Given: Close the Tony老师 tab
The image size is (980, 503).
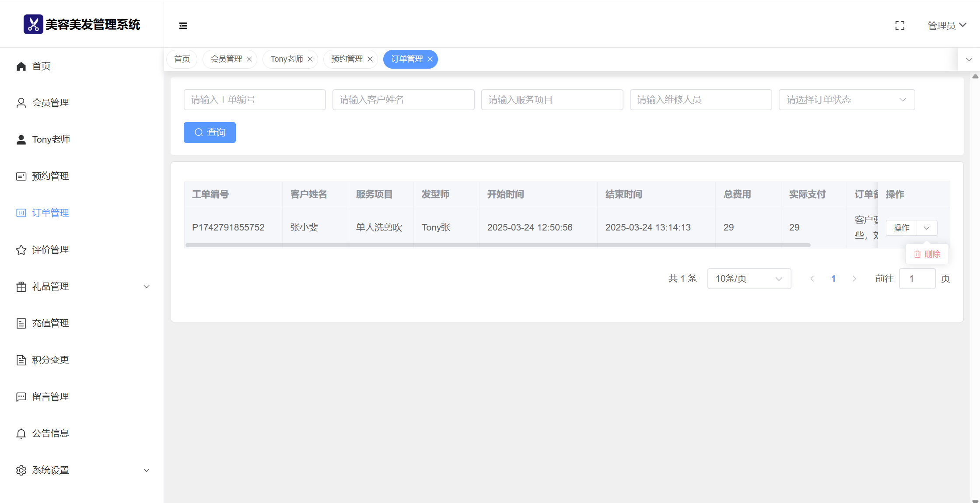Looking at the screenshot, I should click(310, 59).
